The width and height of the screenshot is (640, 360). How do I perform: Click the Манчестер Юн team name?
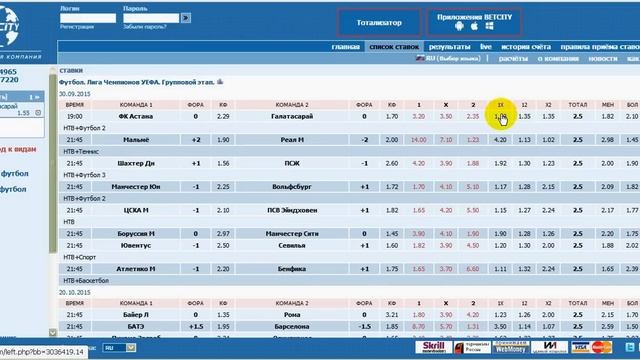click(136, 187)
